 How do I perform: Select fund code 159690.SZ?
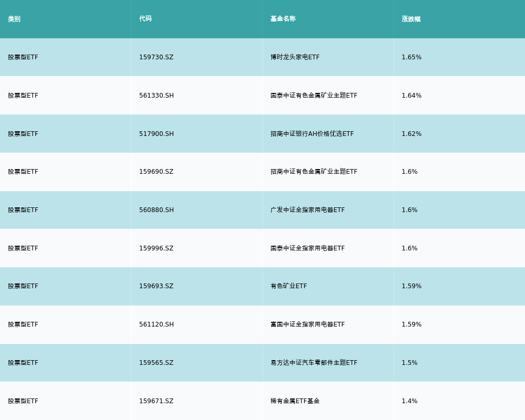[x=156, y=172]
